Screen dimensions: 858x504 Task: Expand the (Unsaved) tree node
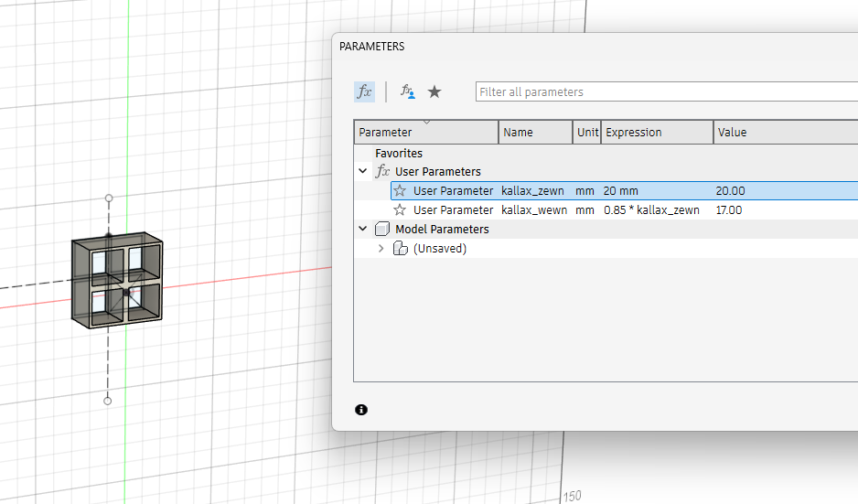click(x=381, y=249)
